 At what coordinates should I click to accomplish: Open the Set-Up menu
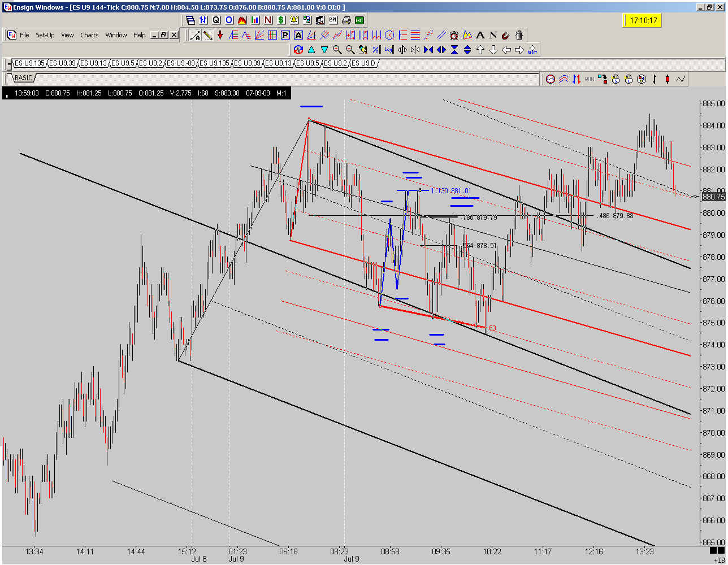tap(45, 35)
